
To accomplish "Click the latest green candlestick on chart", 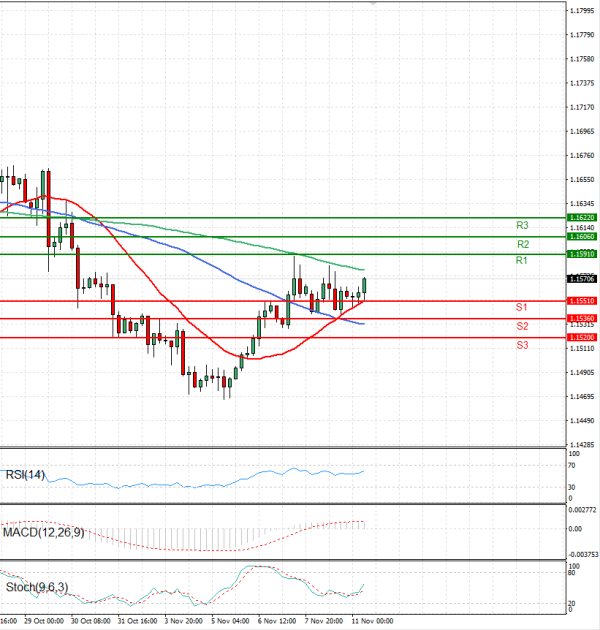I will [x=365, y=288].
